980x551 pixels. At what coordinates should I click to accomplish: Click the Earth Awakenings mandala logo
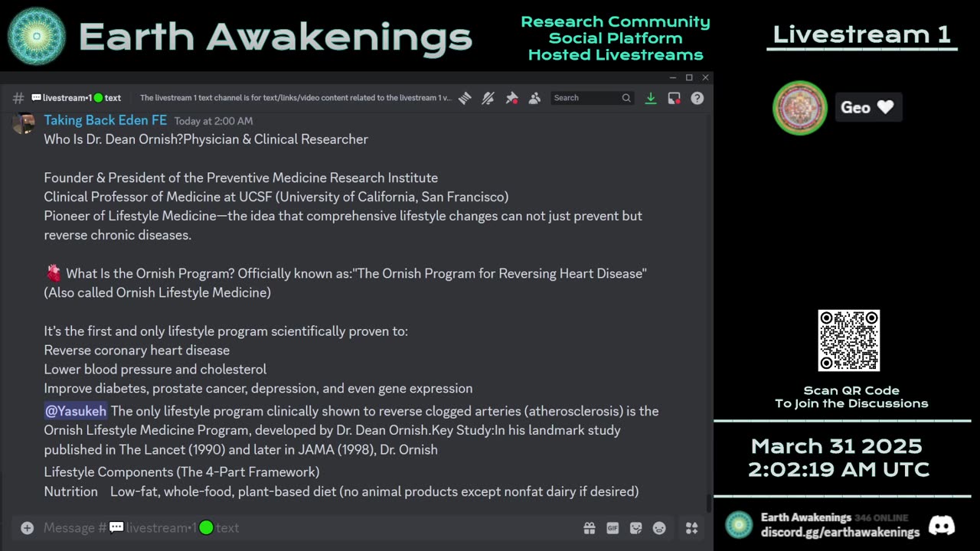click(x=37, y=37)
